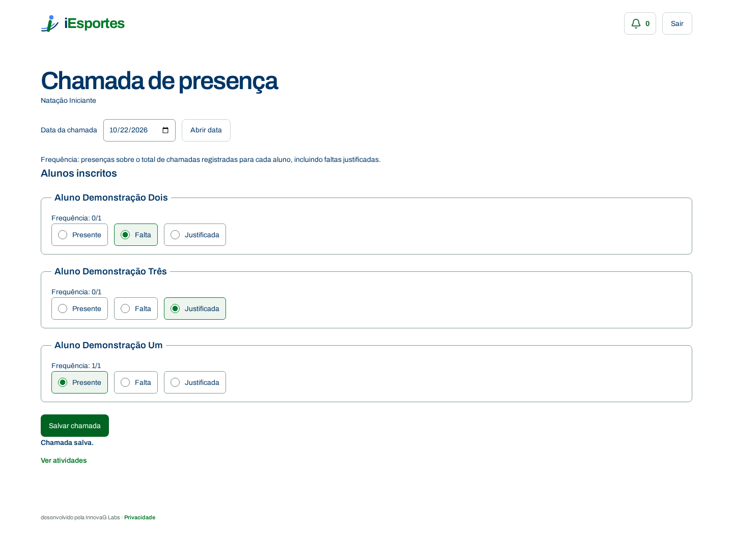733x560 pixels.
Task: Click the Chamada salva. status message
Action: [x=67, y=442]
